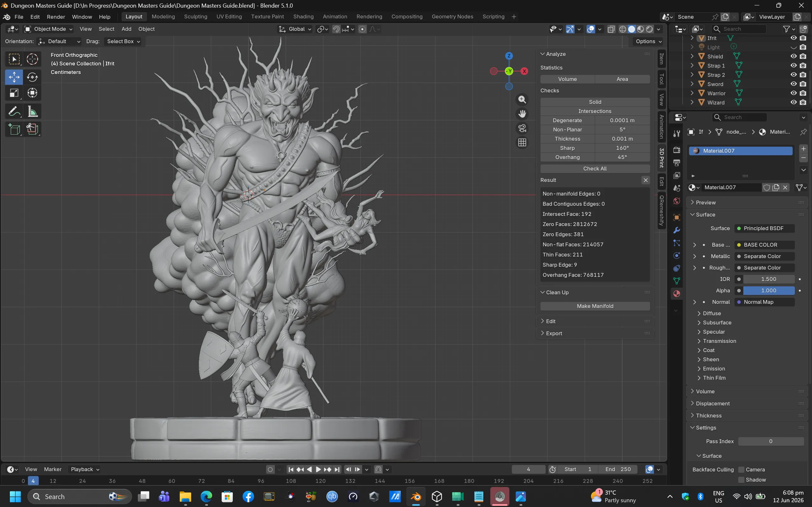Hide the Wizard object in viewport
The height and width of the screenshot is (507, 812).
point(793,102)
